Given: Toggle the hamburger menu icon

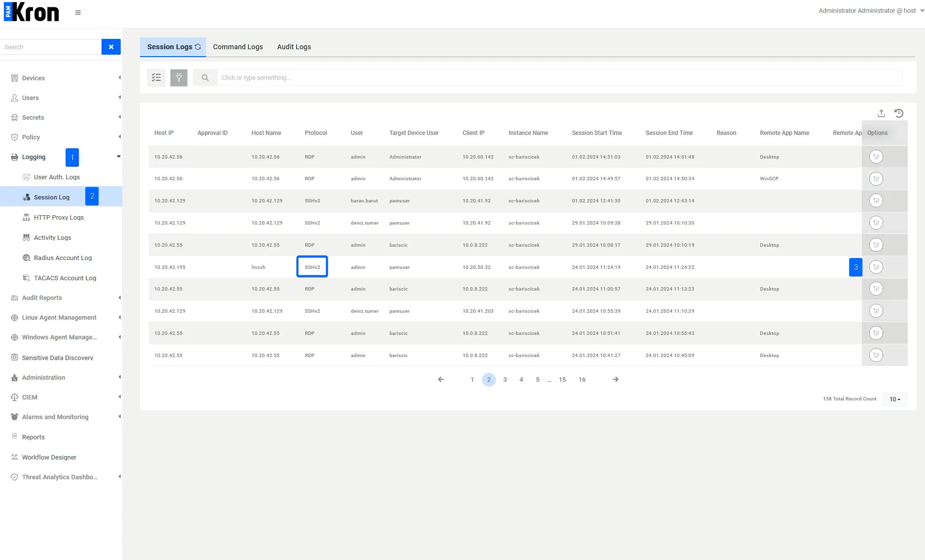Looking at the screenshot, I should (x=78, y=13).
